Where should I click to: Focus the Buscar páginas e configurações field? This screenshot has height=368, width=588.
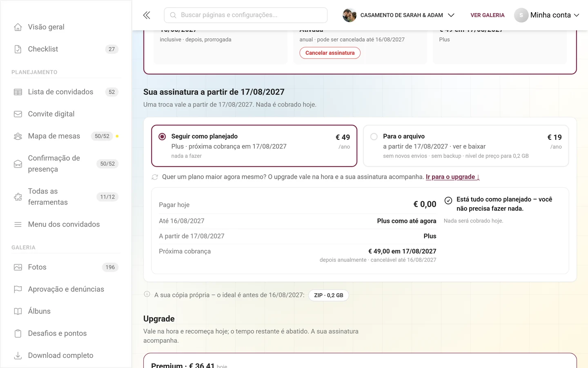[246, 15]
